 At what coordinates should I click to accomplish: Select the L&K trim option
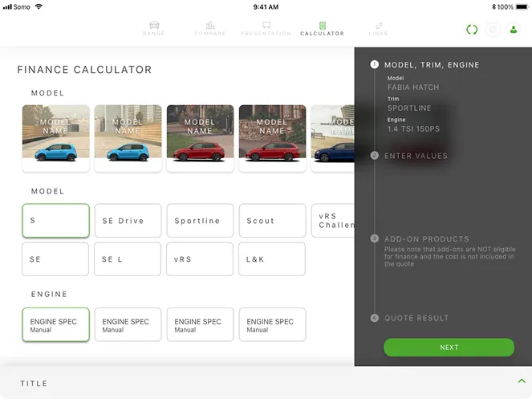(272, 259)
